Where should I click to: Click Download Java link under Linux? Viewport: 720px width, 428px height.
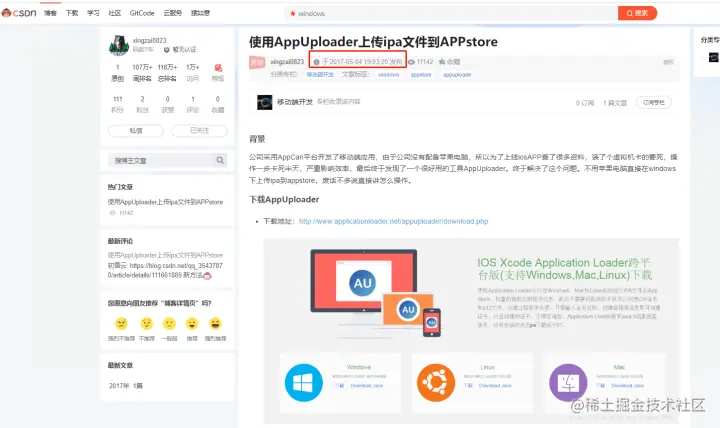click(495, 386)
